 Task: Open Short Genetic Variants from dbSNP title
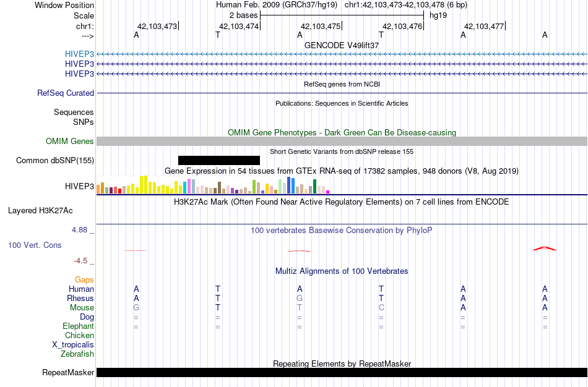click(x=342, y=151)
